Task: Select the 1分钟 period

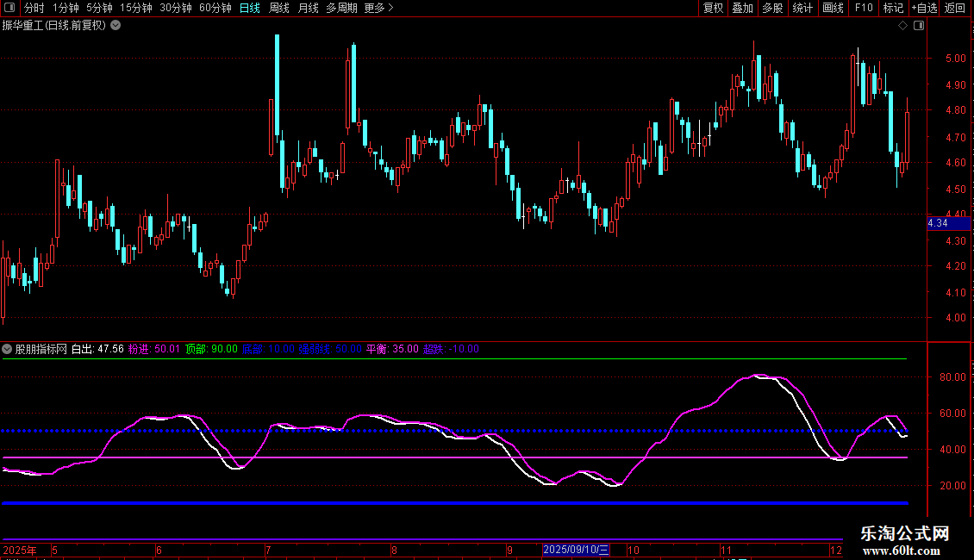Action: pos(66,8)
